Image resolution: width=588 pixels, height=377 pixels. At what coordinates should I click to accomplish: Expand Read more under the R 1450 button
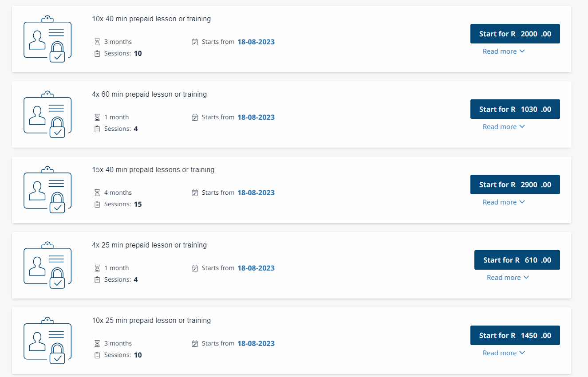click(x=504, y=353)
